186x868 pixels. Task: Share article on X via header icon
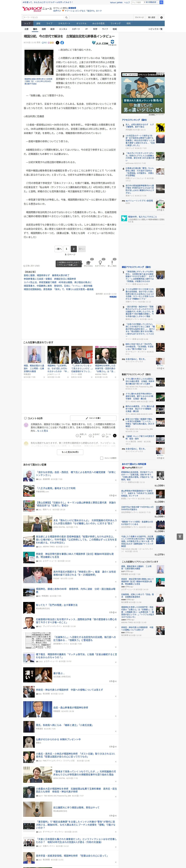point(57,43)
